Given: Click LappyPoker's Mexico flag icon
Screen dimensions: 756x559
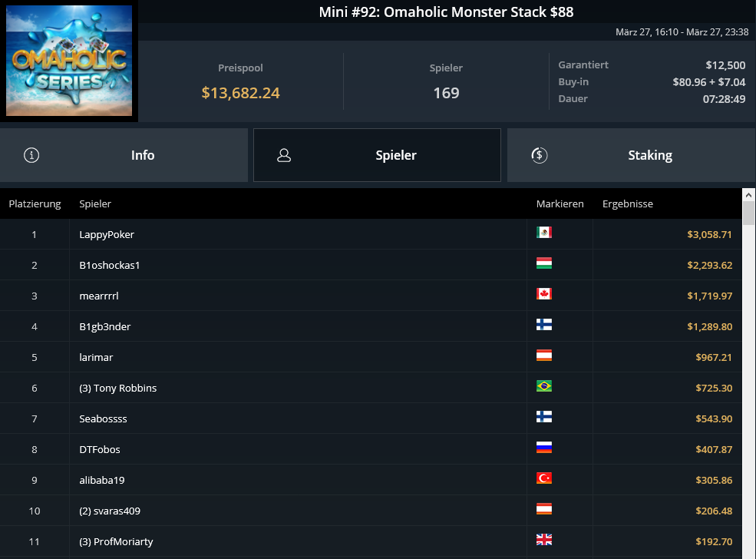Looking at the screenshot, I should (544, 233).
